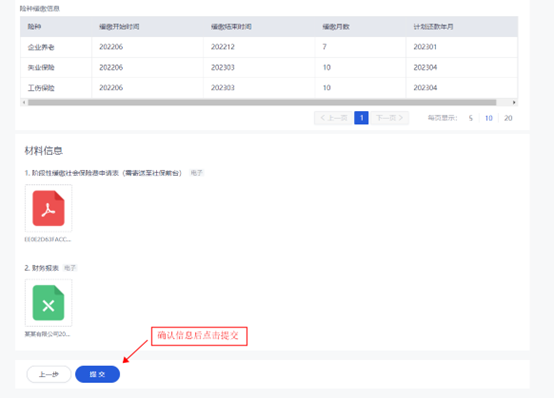Go to previous page with 上一页
Viewport: 554px width, 398px height.
click(334, 118)
